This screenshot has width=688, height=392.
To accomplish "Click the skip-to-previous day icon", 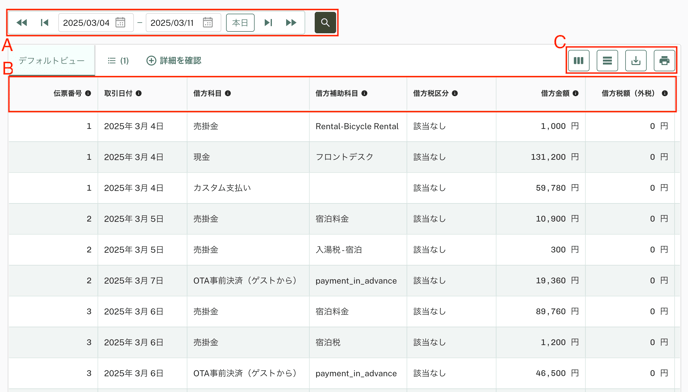I will pyautogui.click(x=44, y=22).
